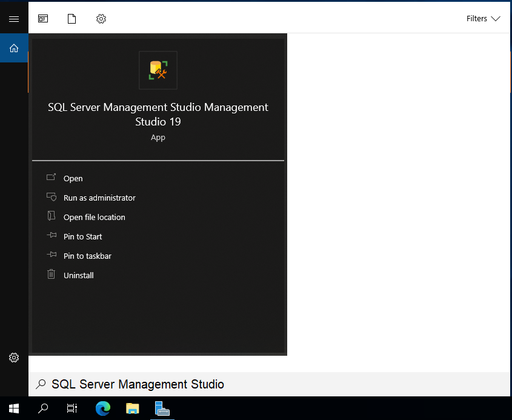Click the SQL Server Management Studio app icon
Screen dimensions: 512x420
click(x=158, y=70)
